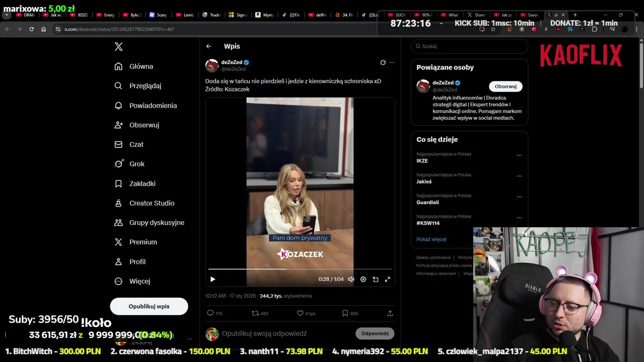The width and height of the screenshot is (644, 362).
Task: Open deZeZed avatar in post header
Action: pyautogui.click(x=212, y=65)
